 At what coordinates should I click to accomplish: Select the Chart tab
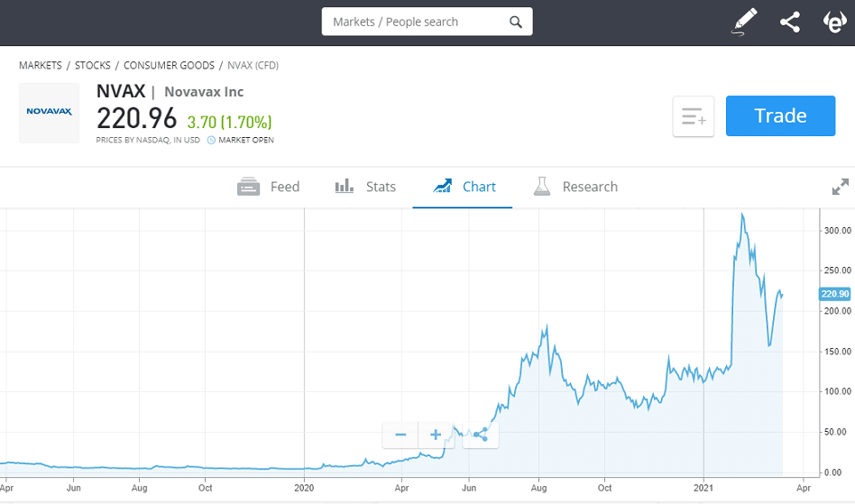[464, 187]
